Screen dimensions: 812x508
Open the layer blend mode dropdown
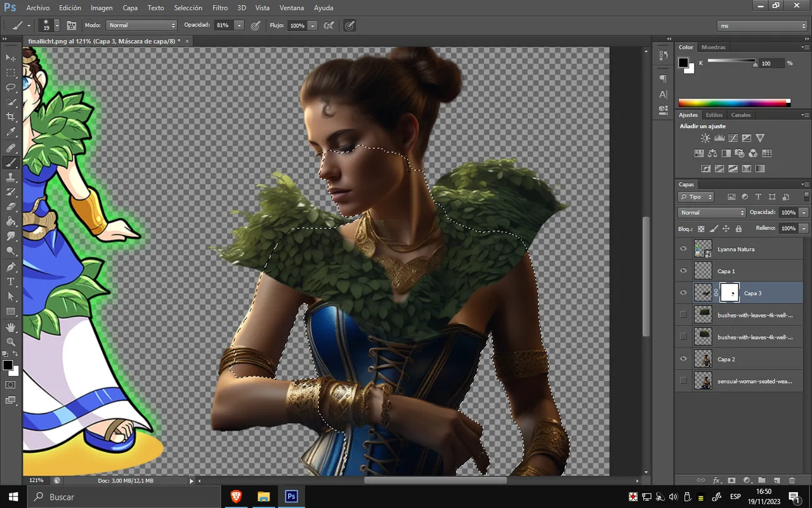[x=712, y=213]
